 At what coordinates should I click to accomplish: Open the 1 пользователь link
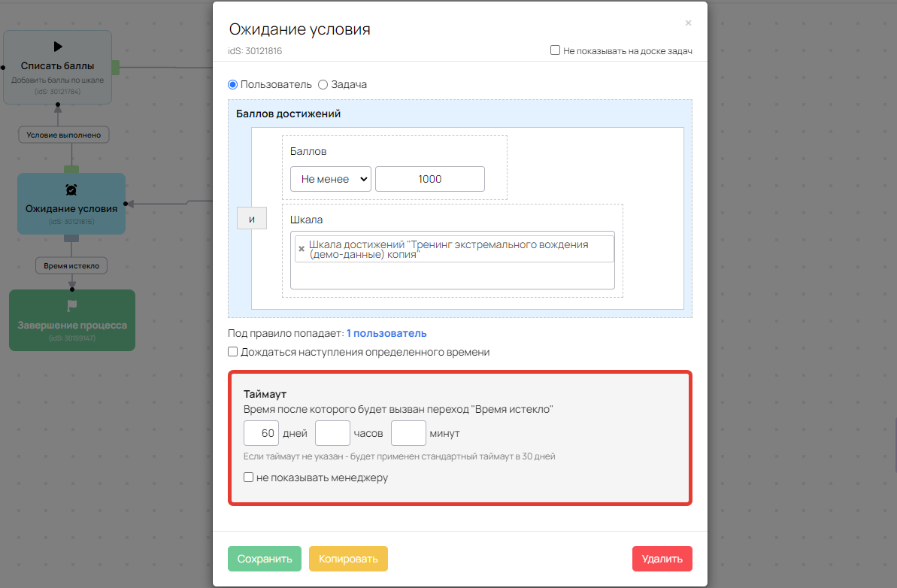click(386, 333)
